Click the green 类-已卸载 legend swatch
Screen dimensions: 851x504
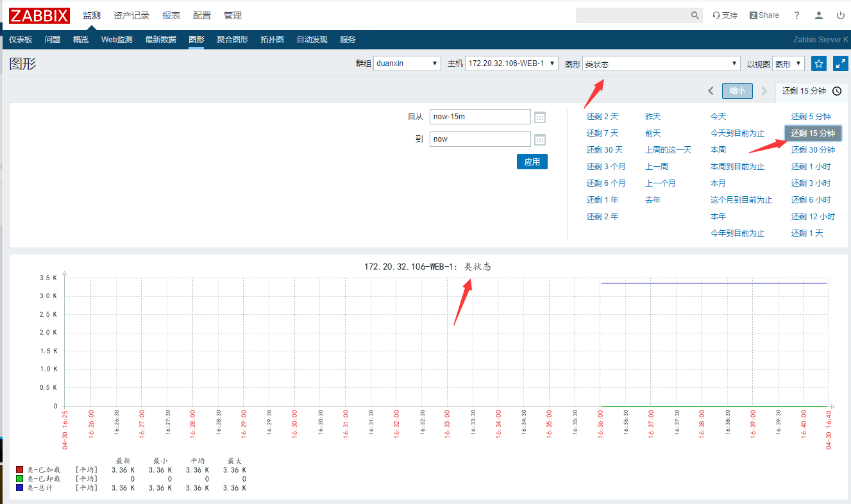tap(19, 479)
